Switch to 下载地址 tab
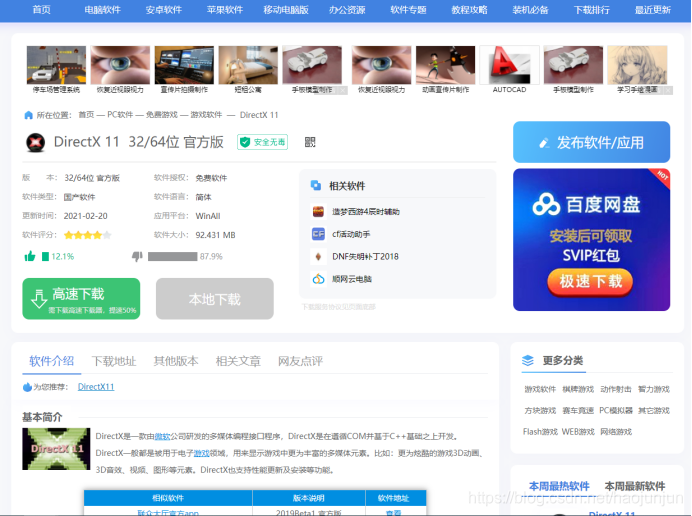Image resolution: width=692 pixels, height=516 pixels. 114,361
